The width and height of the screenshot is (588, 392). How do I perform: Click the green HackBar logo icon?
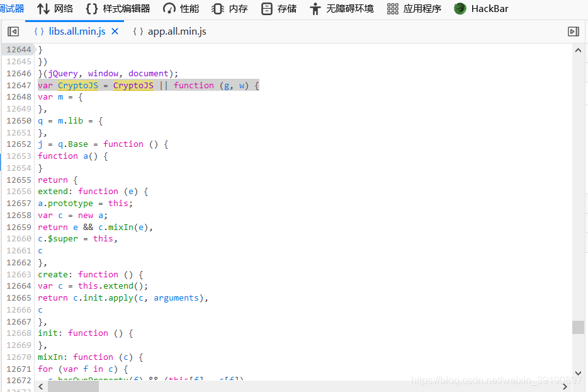click(x=460, y=8)
